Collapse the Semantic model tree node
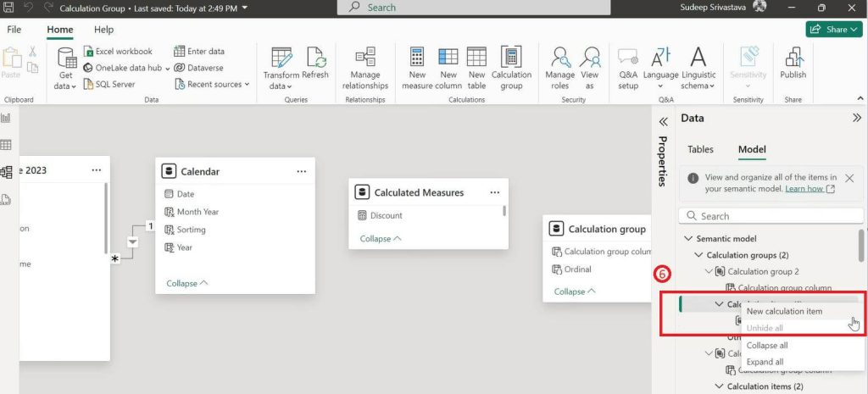This screenshot has width=868, height=394. 688,238
